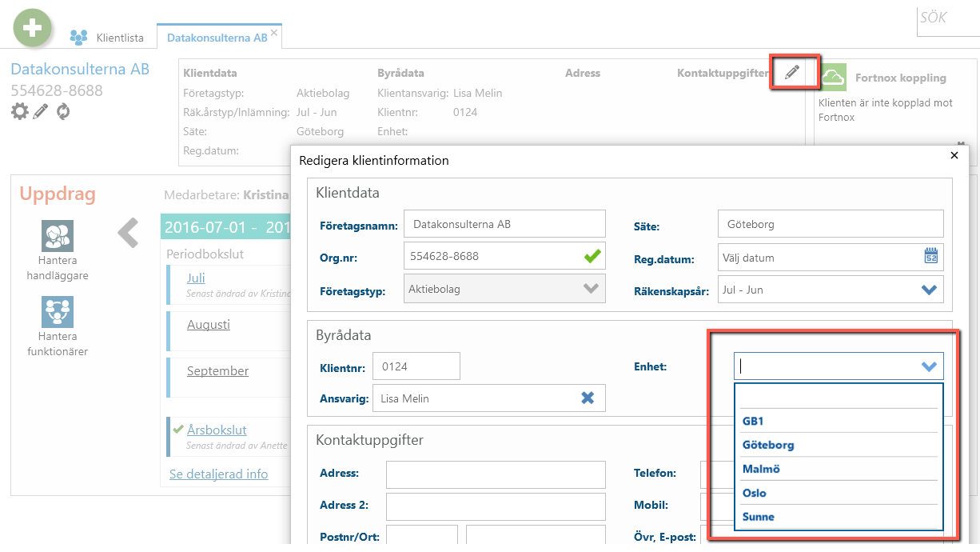Click the Org.nr input field
This screenshot has width=980, height=552.
coord(505,257)
